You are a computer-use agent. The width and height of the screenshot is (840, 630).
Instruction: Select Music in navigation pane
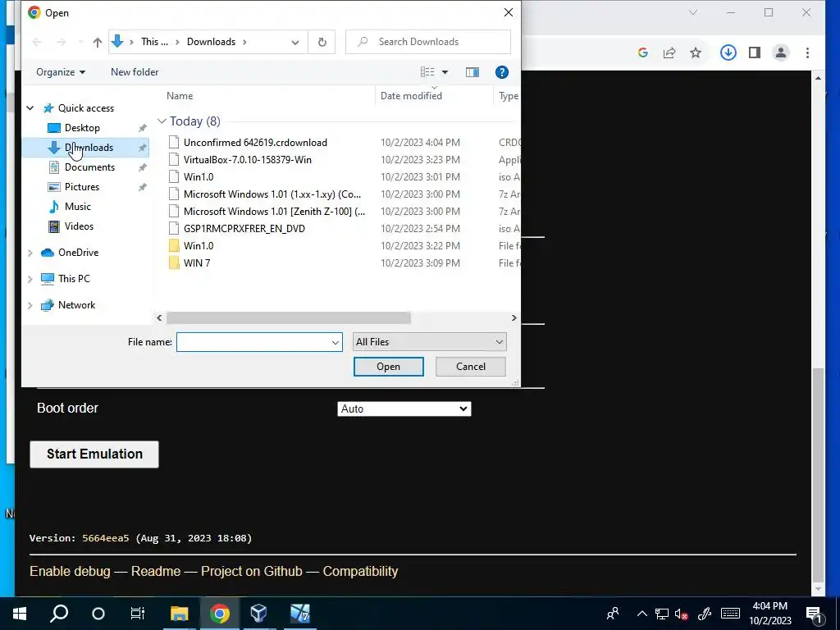pos(78,207)
